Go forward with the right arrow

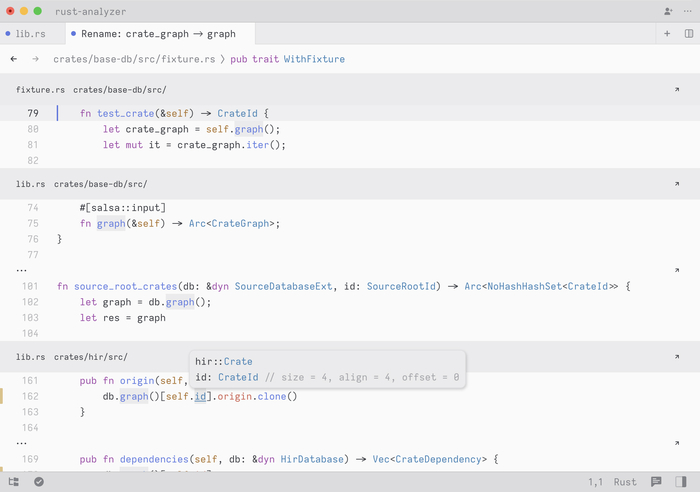(35, 59)
